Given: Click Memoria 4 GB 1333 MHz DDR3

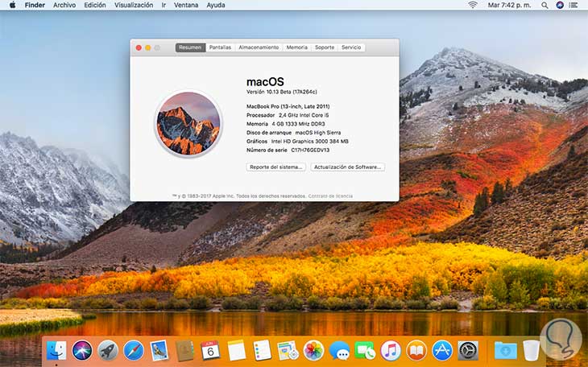Looking at the screenshot, I should (x=286, y=124).
